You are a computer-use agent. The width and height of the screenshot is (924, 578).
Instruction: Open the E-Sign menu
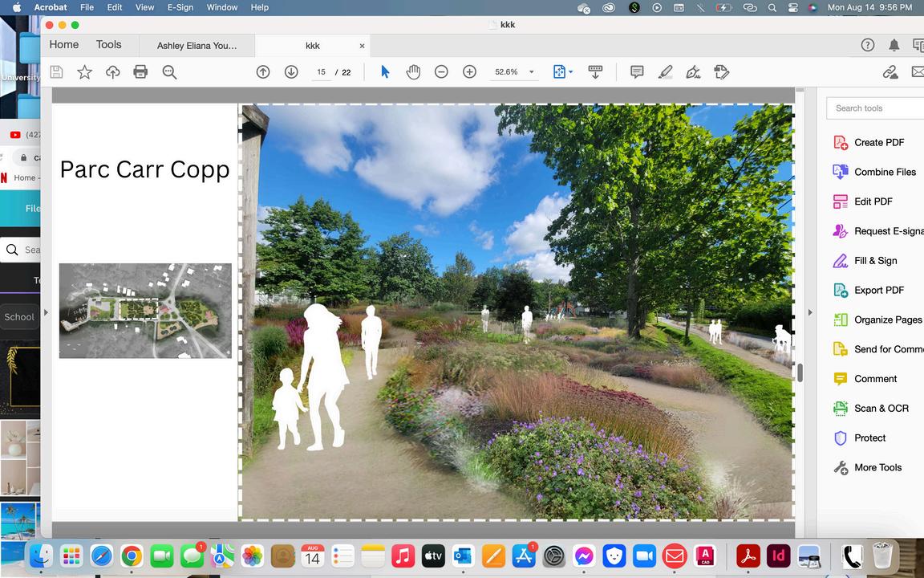180,7
